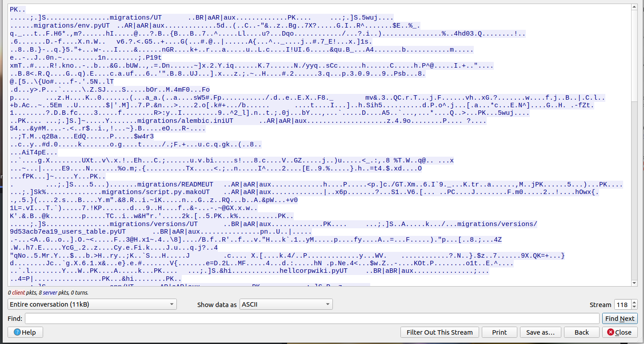This screenshot has height=344, width=644.
Task: Click Filter Out This Stream
Action: [440, 332]
